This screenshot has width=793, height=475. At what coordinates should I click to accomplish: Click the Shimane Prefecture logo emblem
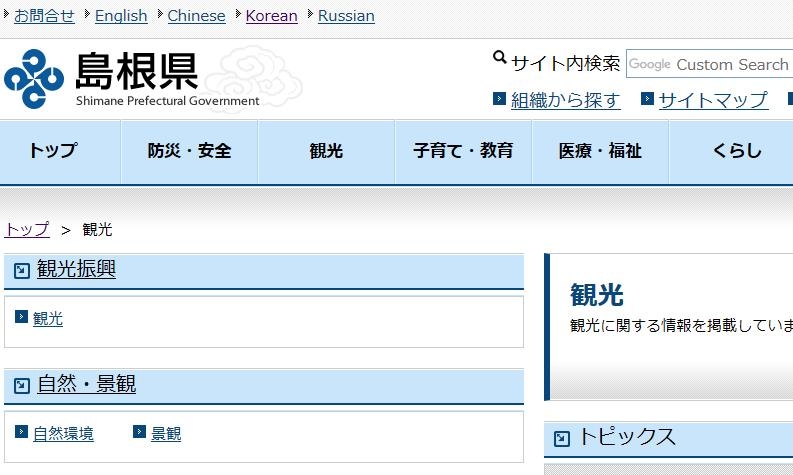(34, 79)
